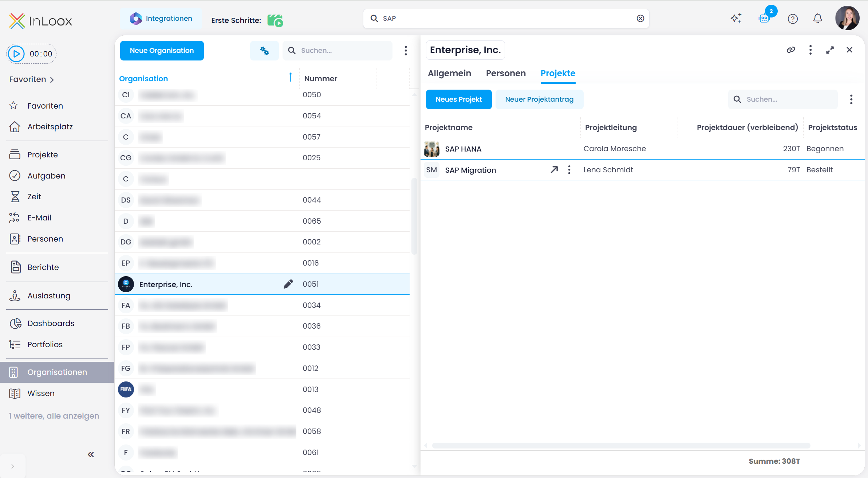Select Organisationen in the sidebar
Screen dimensions: 868x478
[x=57, y=372]
